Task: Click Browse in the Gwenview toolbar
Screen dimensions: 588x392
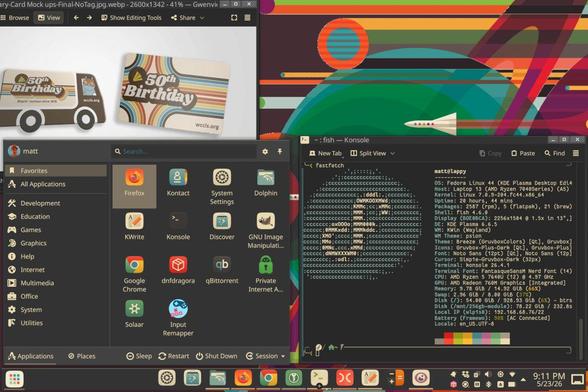Action: pyautogui.click(x=15, y=18)
